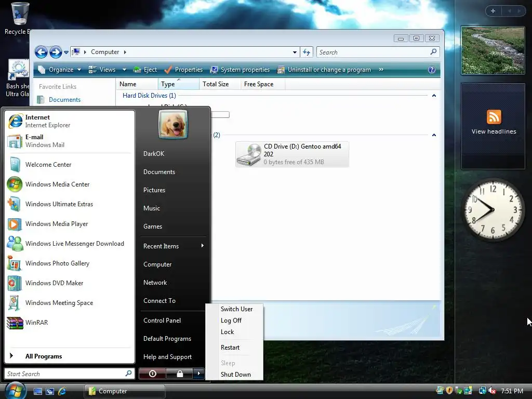
Task: Open Music from Start menu
Action: (173, 208)
